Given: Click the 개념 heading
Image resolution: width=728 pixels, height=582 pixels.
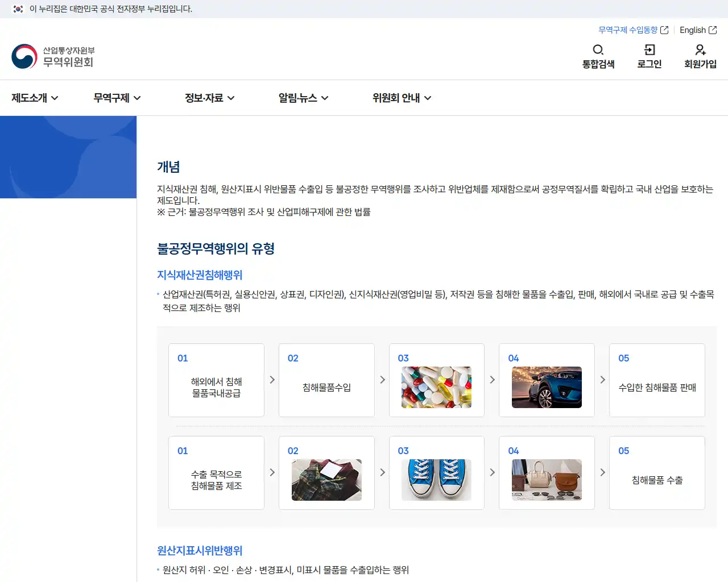Looking at the screenshot, I should (x=168, y=167).
